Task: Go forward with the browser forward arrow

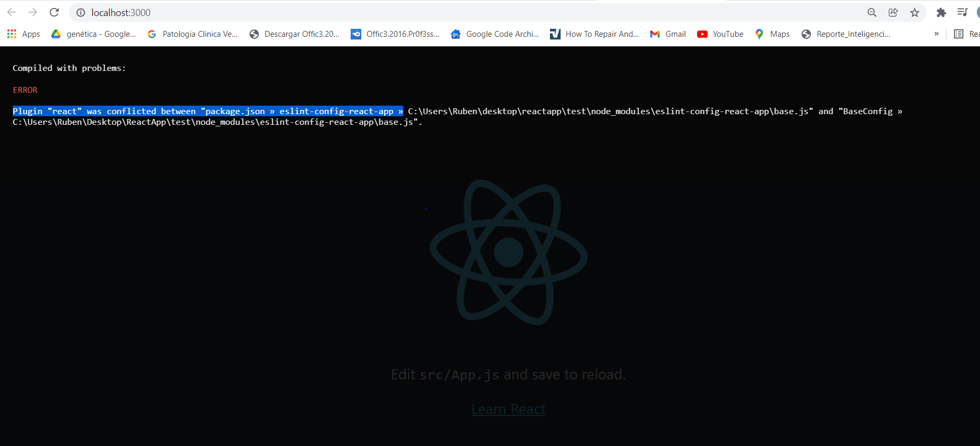Action: click(x=33, y=12)
